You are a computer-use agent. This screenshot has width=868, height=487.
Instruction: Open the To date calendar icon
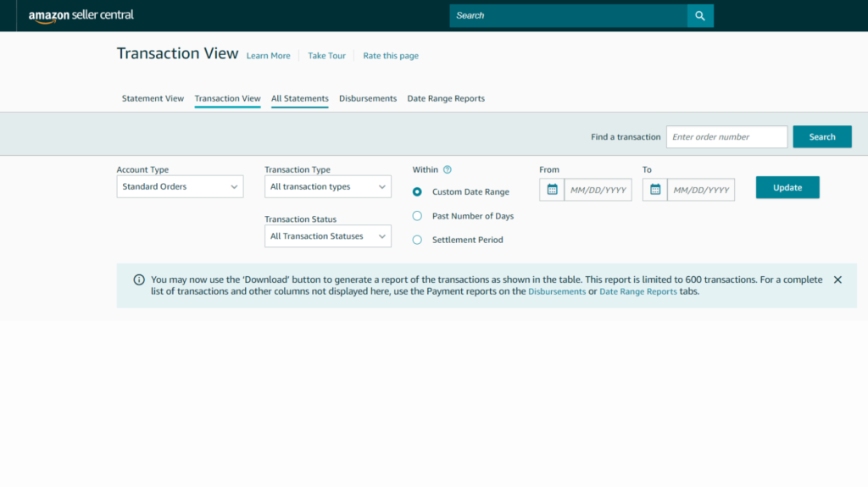pos(655,190)
